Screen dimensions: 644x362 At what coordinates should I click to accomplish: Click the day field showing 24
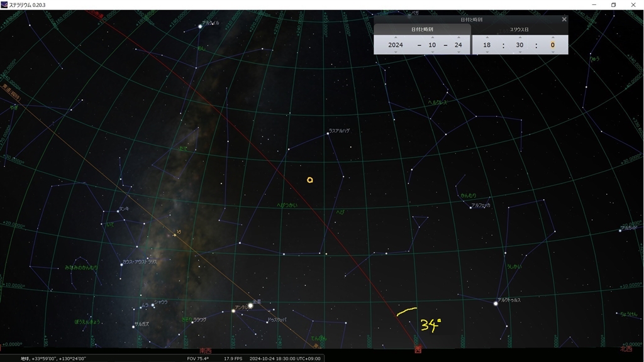click(458, 45)
